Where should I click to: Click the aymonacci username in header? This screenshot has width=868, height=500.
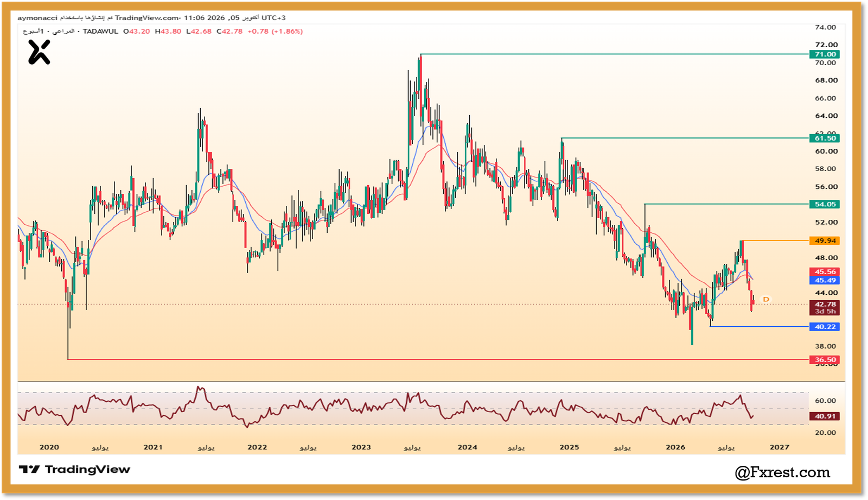point(37,18)
